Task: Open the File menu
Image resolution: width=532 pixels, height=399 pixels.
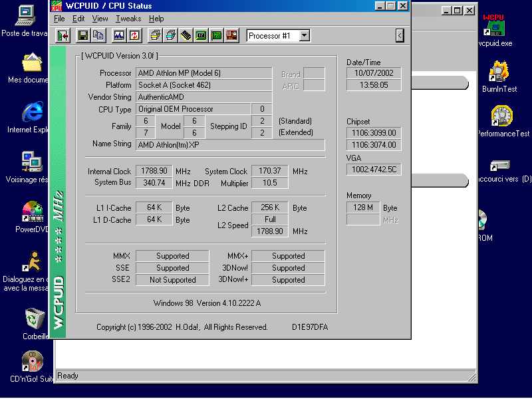Action: pyautogui.click(x=59, y=19)
